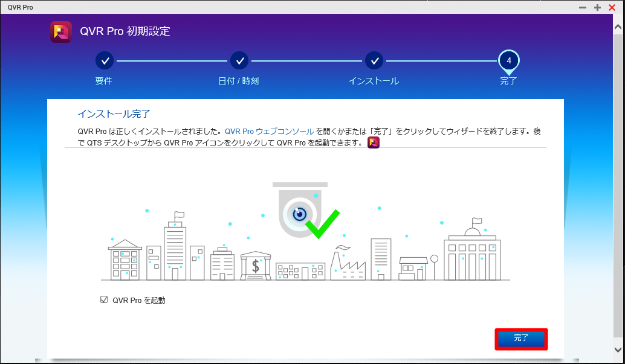Click the インストール step label

pyautogui.click(x=374, y=81)
